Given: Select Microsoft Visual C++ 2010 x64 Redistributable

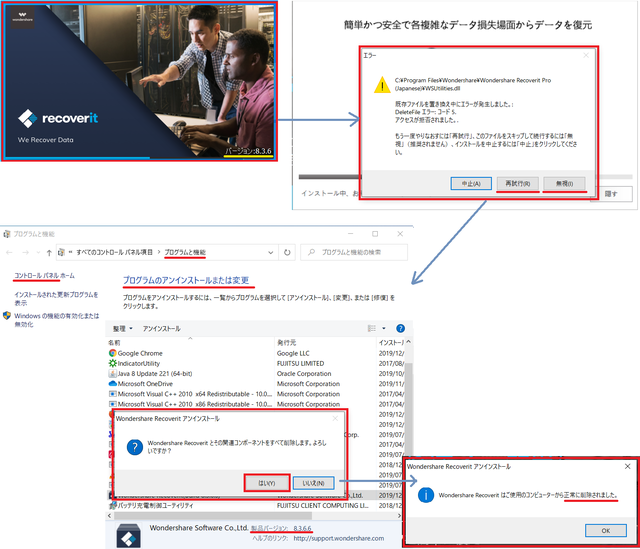Looking at the screenshot, I should [x=195, y=394].
